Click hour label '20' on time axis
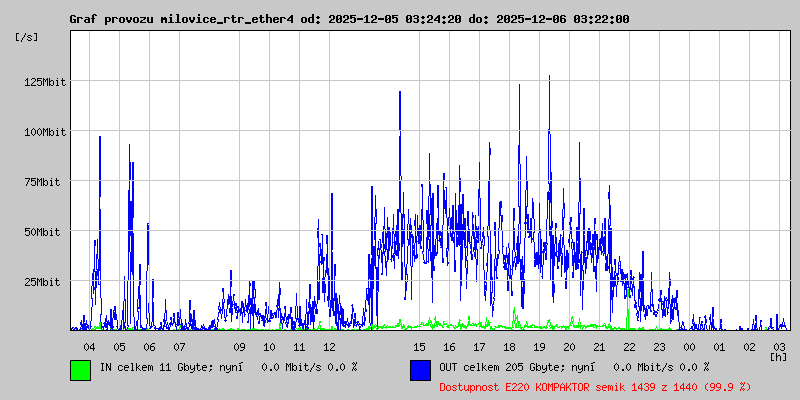Viewport: 800px width, 400px height. tap(569, 347)
